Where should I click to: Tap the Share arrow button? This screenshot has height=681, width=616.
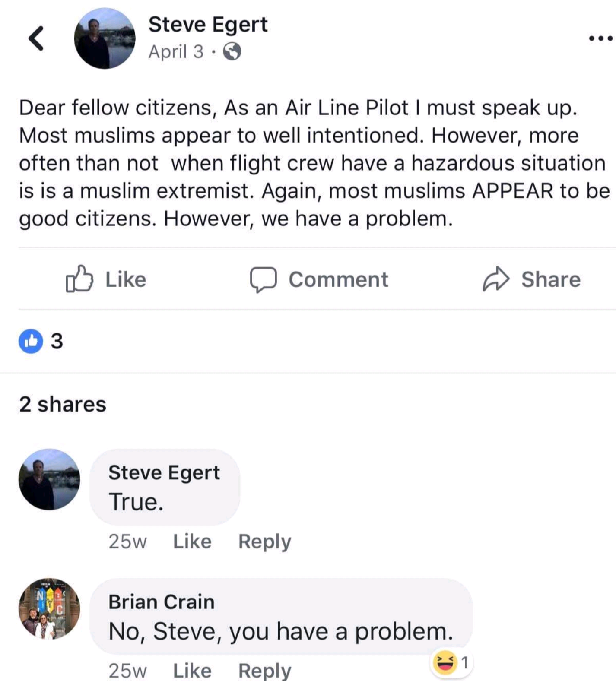532,279
